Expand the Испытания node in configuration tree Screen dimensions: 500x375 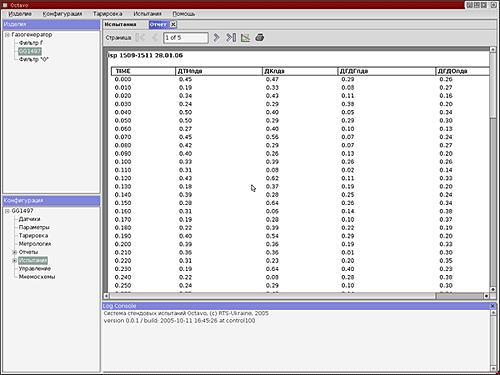14,260
